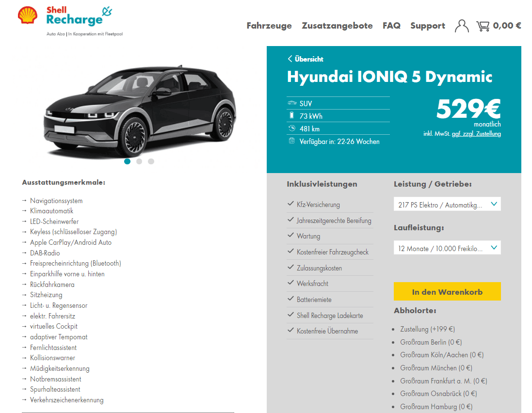This screenshot has height=413, width=532.
Task: Click the SUV car type icon
Action: [292, 103]
